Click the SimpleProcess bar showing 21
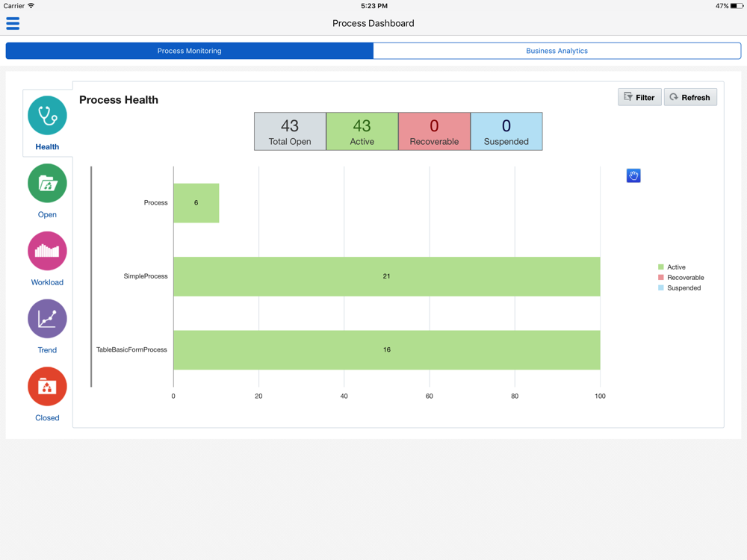The height and width of the screenshot is (560, 747). point(386,277)
